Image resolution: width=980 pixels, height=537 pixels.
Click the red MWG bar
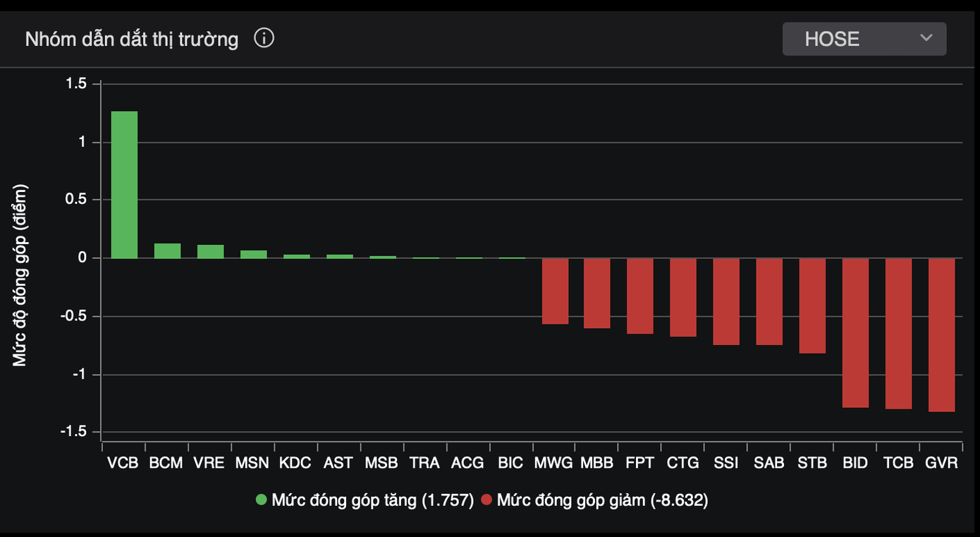click(x=555, y=291)
